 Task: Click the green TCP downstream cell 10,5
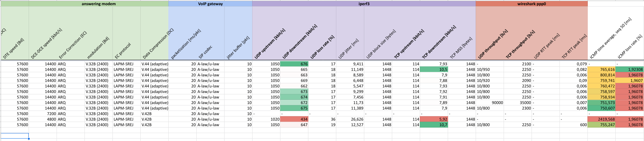coord(434,69)
